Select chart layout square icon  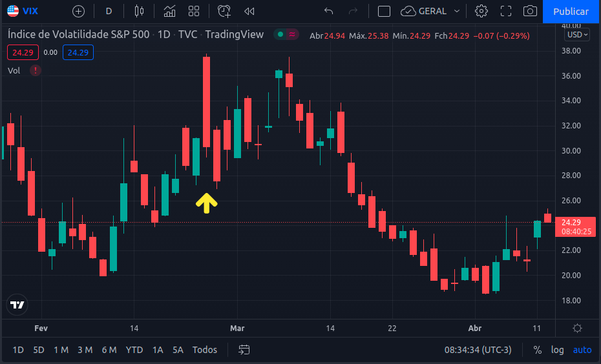click(384, 12)
